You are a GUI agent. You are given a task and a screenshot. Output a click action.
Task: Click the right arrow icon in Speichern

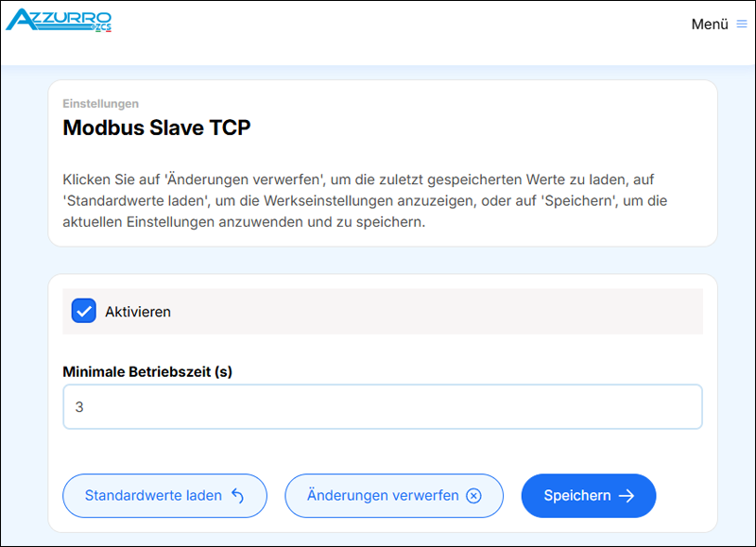[x=627, y=496]
